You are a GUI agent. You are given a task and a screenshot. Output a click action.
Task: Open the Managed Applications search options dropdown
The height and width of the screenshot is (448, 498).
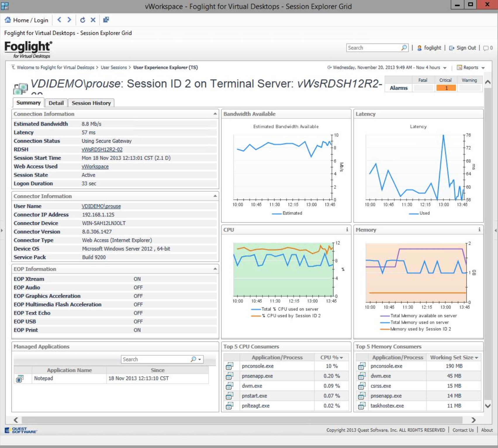(x=200, y=359)
